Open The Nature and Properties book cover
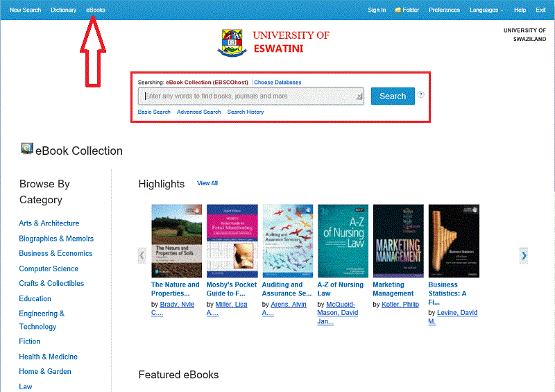 coord(177,241)
